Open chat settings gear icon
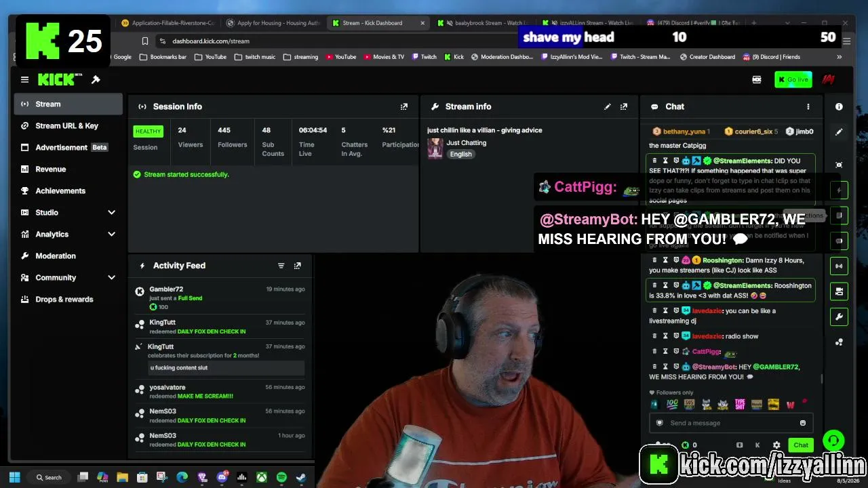This screenshot has height=488, width=868. pos(776,445)
